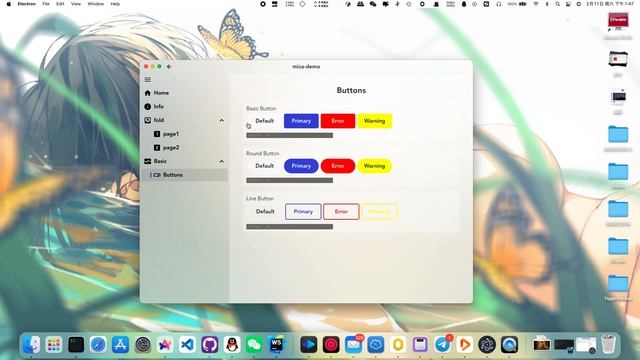Viewport: 640px width, 360px height.
Task: Click the Wi-Fi icon in the menu bar
Action: coord(536,4)
